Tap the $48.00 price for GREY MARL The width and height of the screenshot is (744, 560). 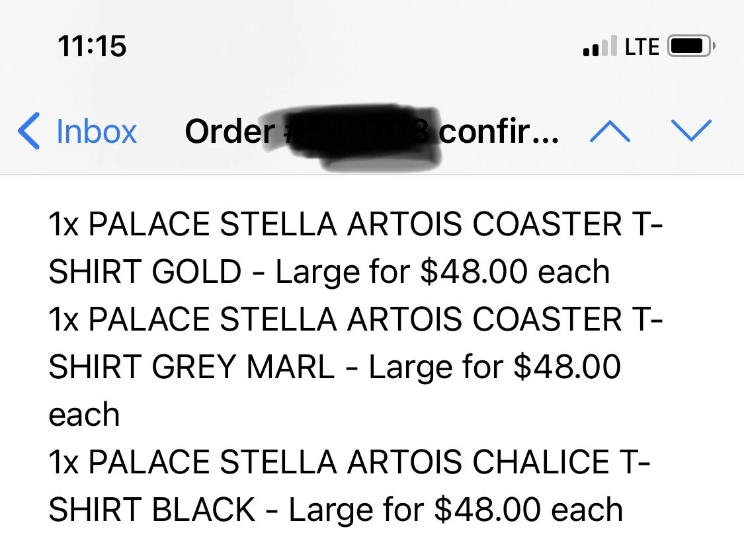[x=567, y=367]
